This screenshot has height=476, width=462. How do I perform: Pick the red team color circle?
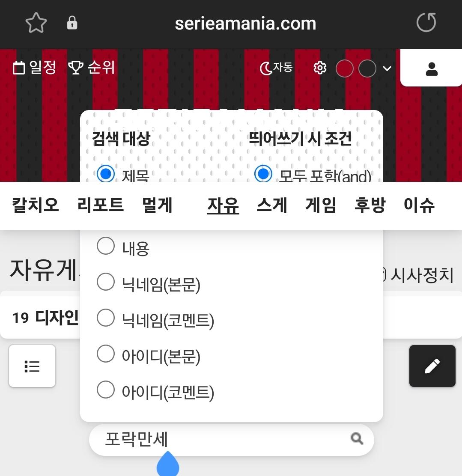(344, 68)
